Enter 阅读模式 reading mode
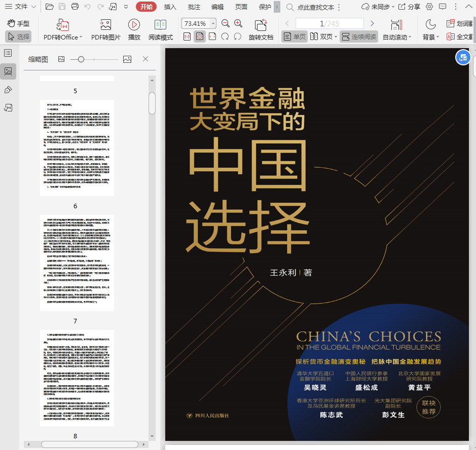The width and height of the screenshot is (476, 450). tap(161, 30)
